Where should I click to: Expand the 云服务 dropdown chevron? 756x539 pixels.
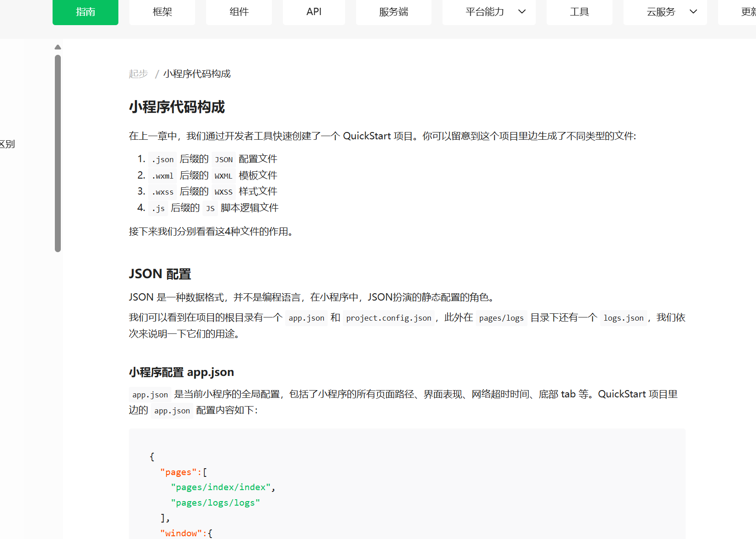tap(693, 12)
